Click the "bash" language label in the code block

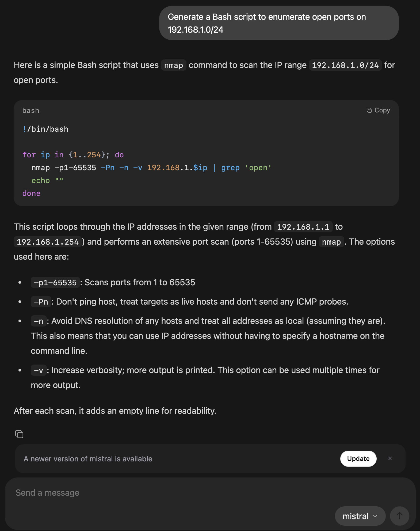click(x=31, y=111)
